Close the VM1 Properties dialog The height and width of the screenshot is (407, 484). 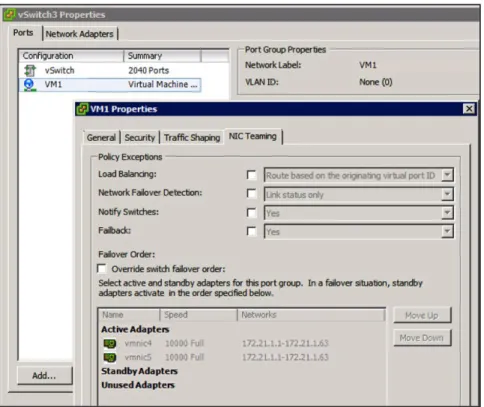click(469, 109)
